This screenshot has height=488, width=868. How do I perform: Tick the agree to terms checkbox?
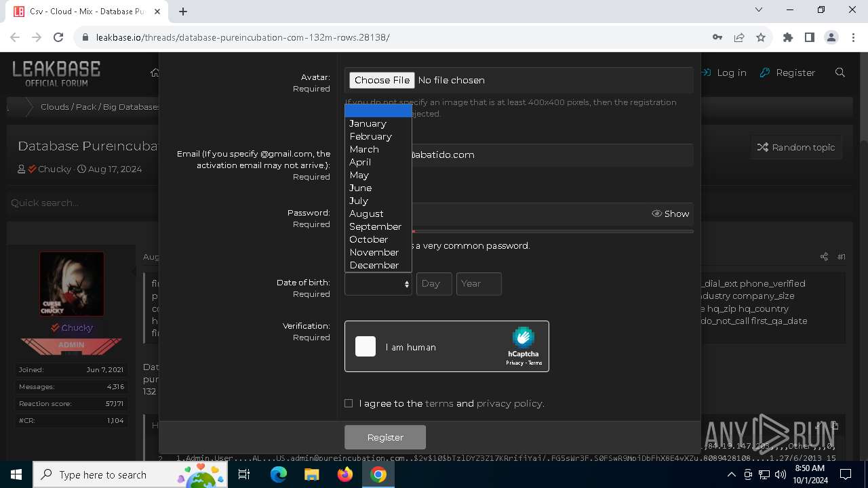point(349,403)
